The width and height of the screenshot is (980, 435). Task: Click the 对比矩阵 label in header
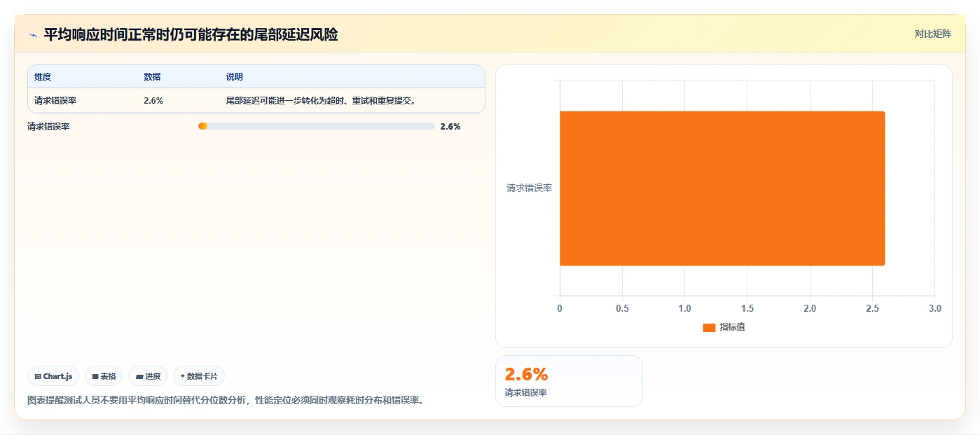click(x=932, y=34)
